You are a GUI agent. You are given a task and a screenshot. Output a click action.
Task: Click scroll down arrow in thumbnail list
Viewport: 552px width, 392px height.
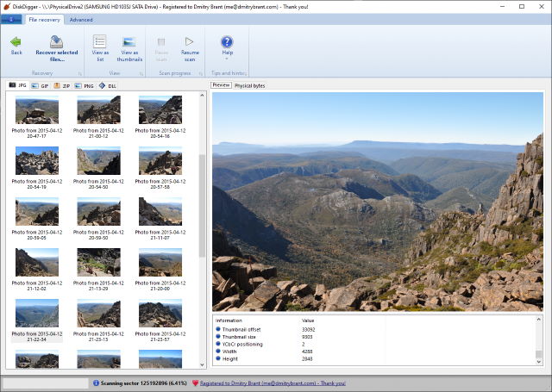pyautogui.click(x=202, y=364)
